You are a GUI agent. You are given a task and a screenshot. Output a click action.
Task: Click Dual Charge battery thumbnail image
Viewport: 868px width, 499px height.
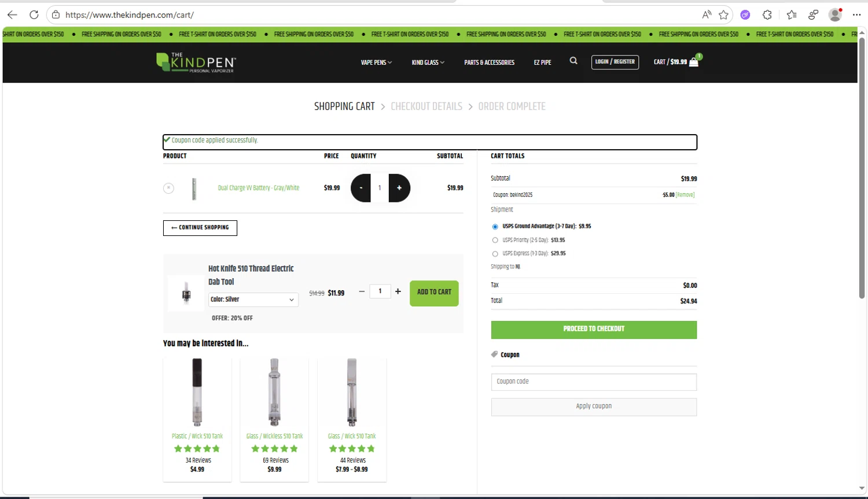(194, 188)
